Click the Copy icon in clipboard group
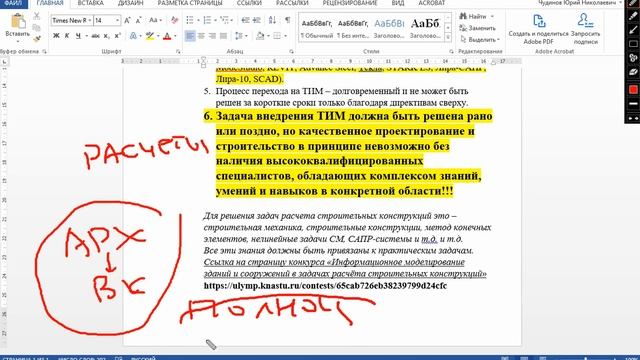This screenshot has width=640, height=360. 37,28
